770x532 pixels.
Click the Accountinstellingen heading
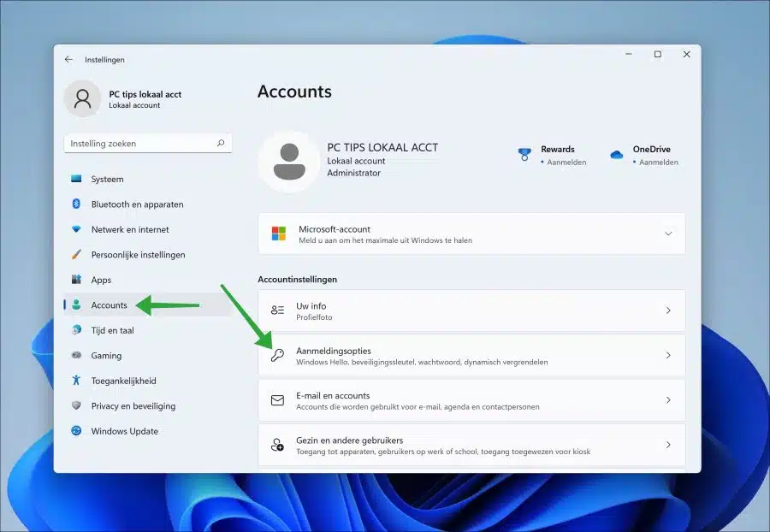pos(297,279)
